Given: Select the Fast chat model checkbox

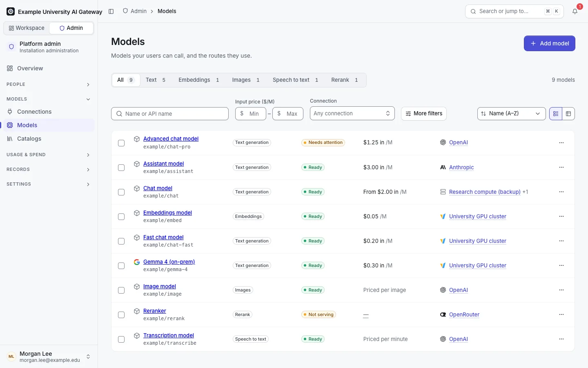Looking at the screenshot, I should point(121,241).
